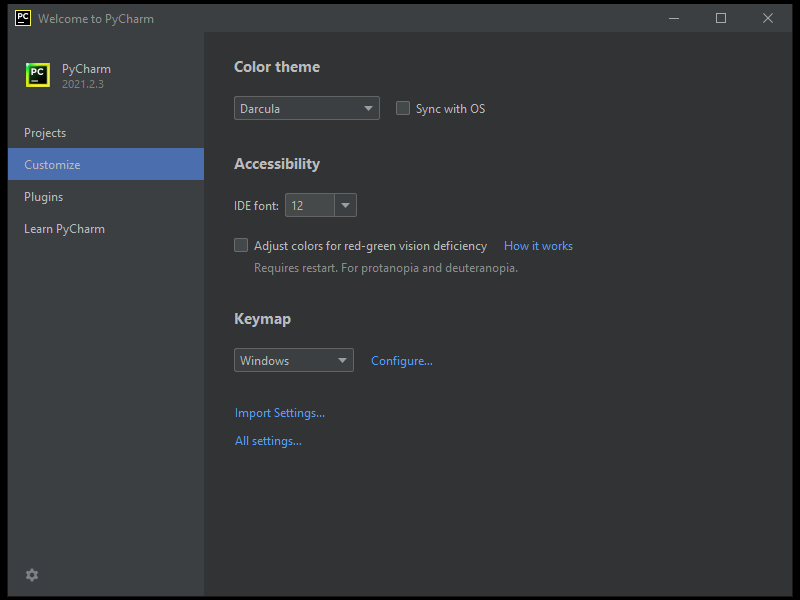Toggle red-green vision deficiency color adjustment
The image size is (800, 600).
(x=241, y=245)
